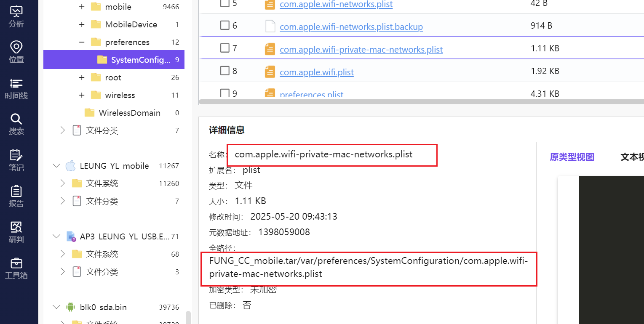
Task: Open com.apple.wifi-networks.plist.backup file link
Action: (x=351, y=27)
